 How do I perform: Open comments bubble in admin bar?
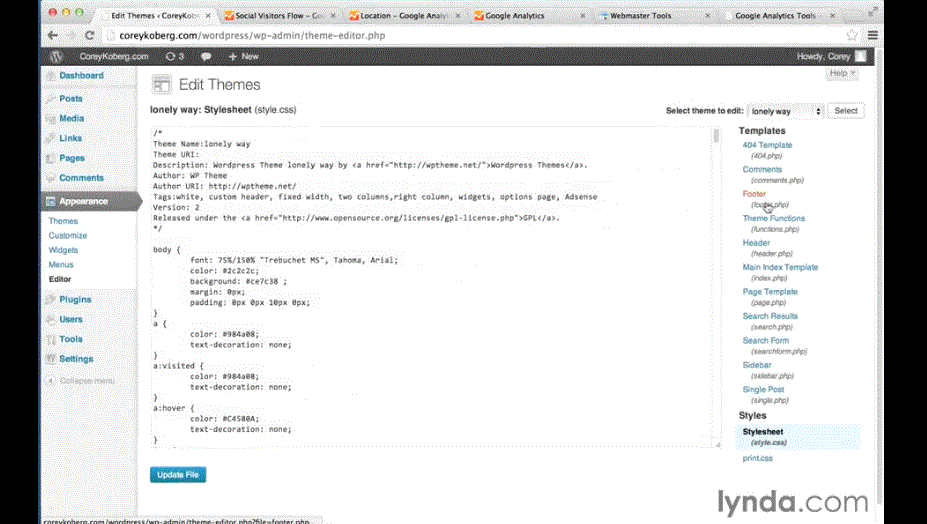pos(206,57)
